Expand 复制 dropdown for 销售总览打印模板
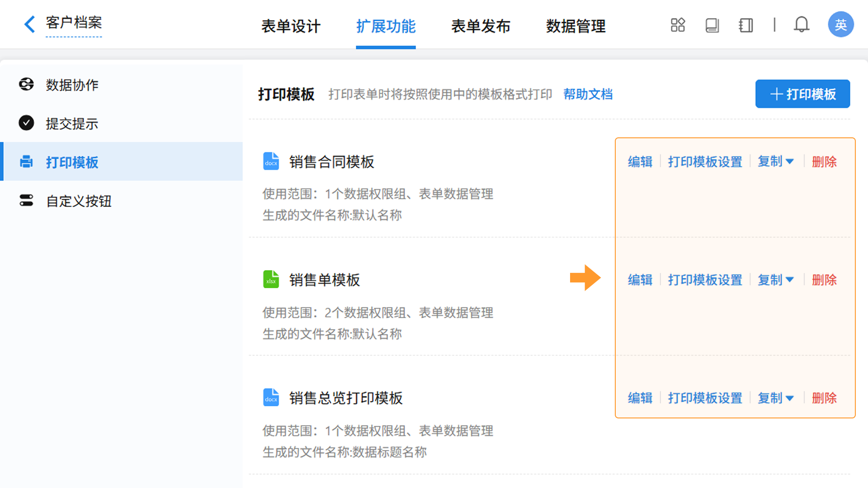The width and height of the screenshot is (868, 488). (776, 398)
